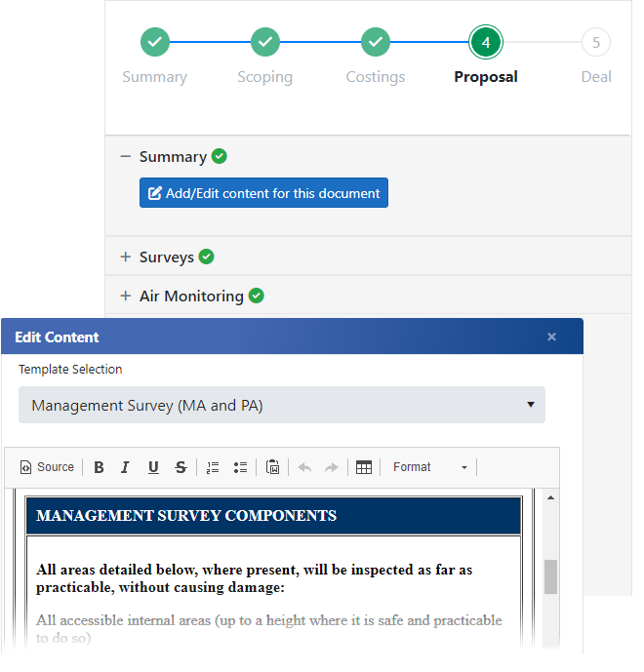Click 'All accessible internal areas' text line
The height and width of the screenshot is (672, 644).
pyautogui.click(x=269, y=629)
